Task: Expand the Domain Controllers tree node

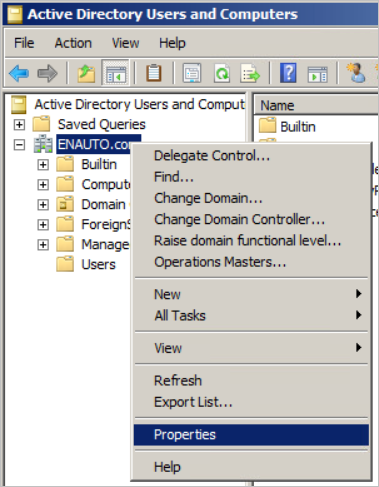Action: point(43,204)
